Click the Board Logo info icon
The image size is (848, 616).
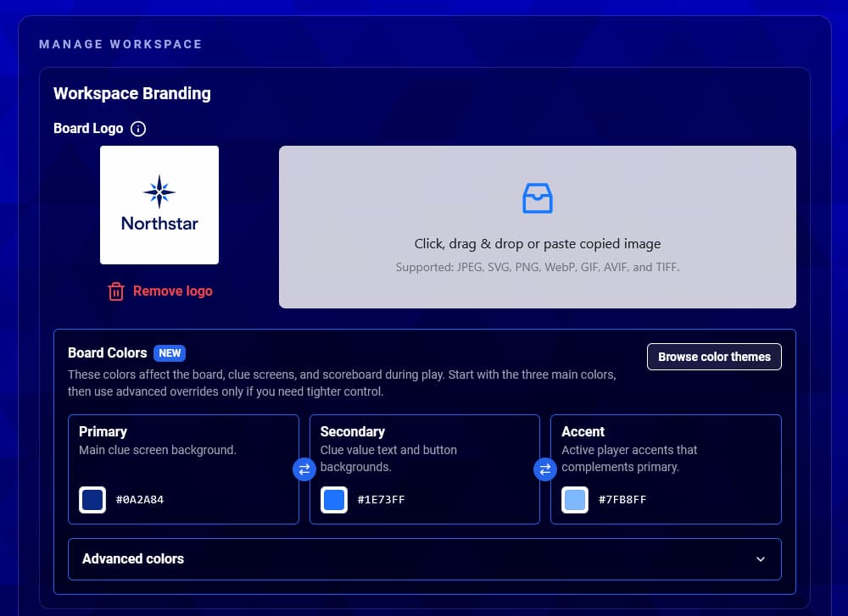[138, 129]
